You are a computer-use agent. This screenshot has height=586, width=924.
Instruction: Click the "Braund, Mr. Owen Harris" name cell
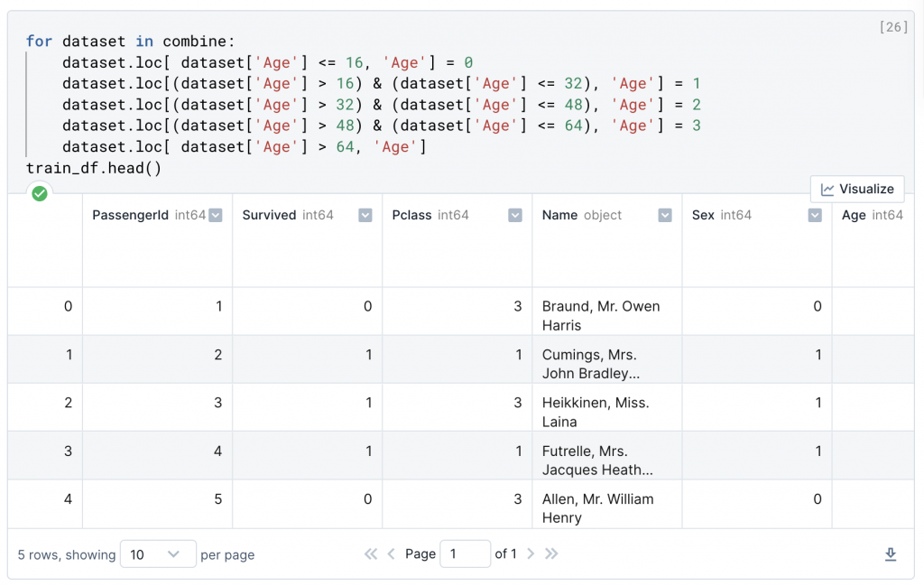click(x=601, y=315)
